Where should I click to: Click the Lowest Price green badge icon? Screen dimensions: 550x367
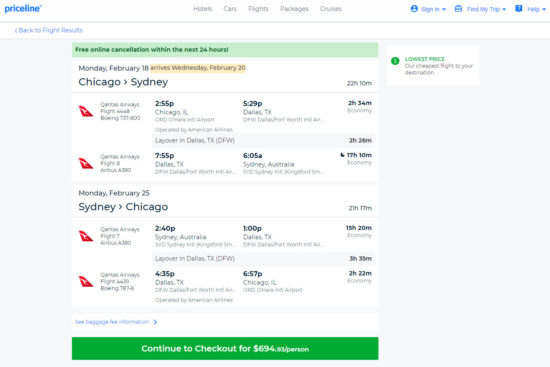395,61
